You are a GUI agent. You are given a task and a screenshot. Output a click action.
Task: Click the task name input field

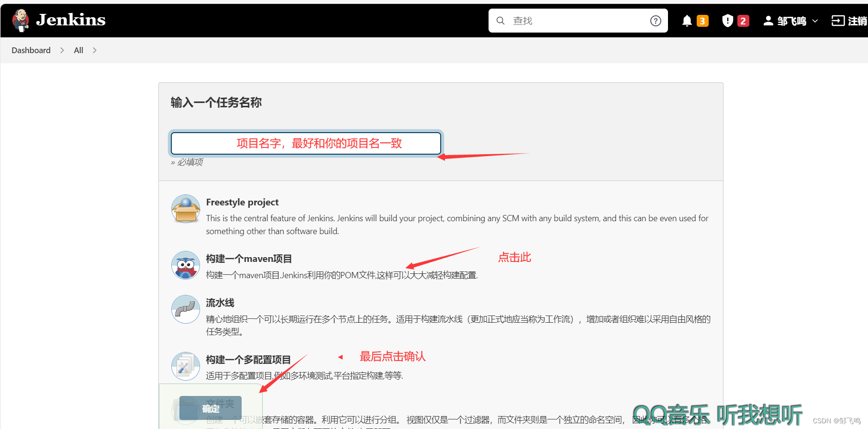[306, 143]
